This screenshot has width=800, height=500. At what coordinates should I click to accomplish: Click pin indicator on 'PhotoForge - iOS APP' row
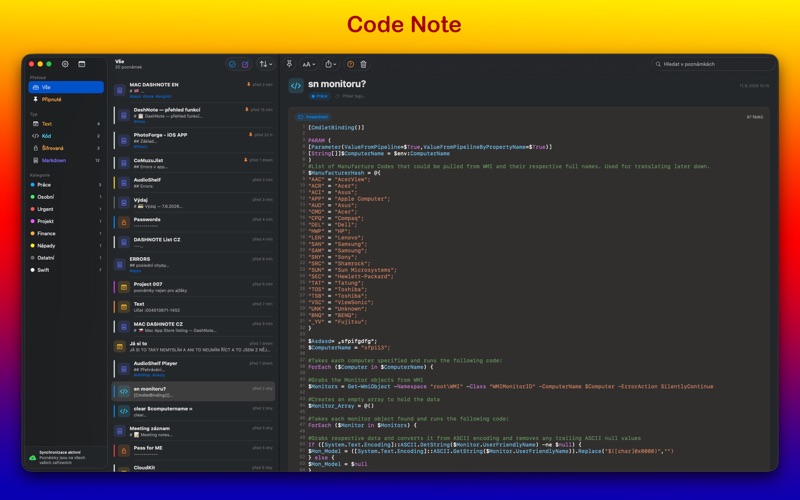point(250,135)
